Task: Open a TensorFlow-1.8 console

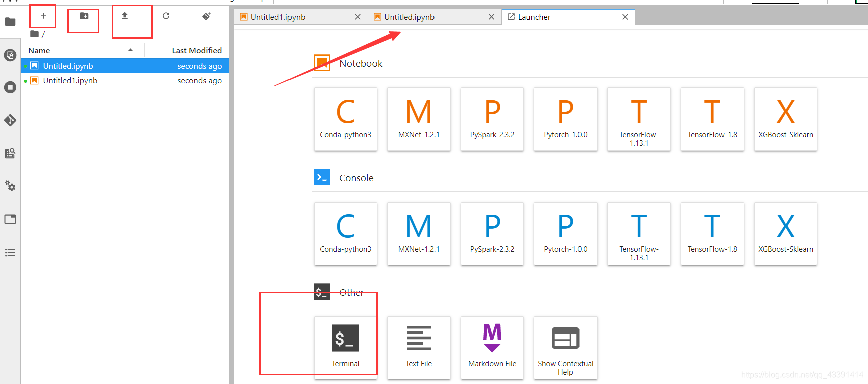Action: [712, 234]
